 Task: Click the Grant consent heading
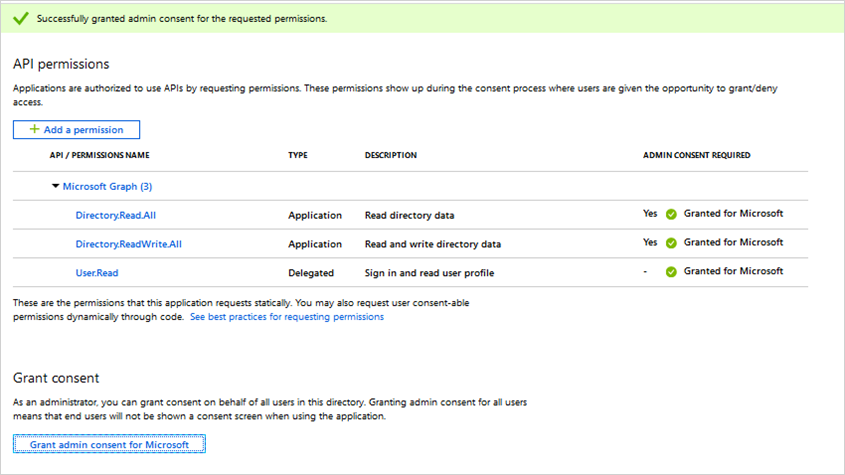coord(56,378)
